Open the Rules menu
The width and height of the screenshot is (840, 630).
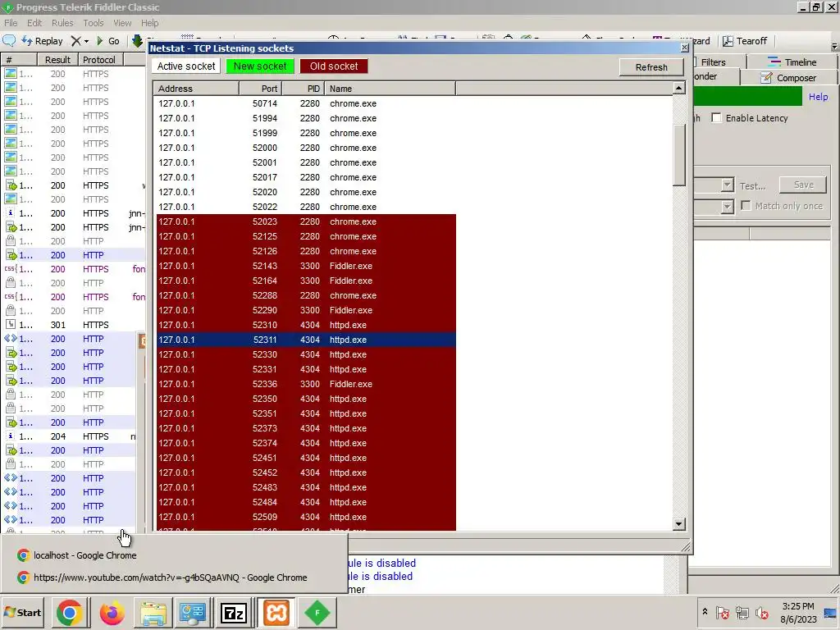(62, 23)
